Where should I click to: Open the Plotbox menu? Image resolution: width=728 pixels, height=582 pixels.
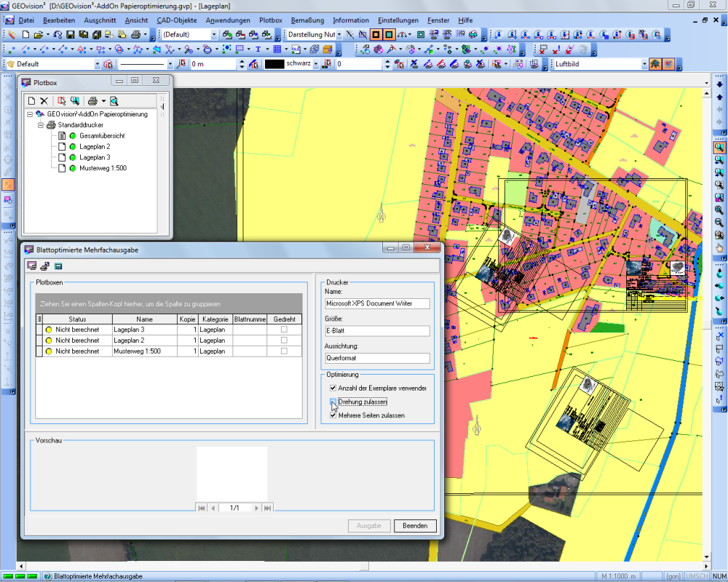pyautogui.click(x=270, y=20)
